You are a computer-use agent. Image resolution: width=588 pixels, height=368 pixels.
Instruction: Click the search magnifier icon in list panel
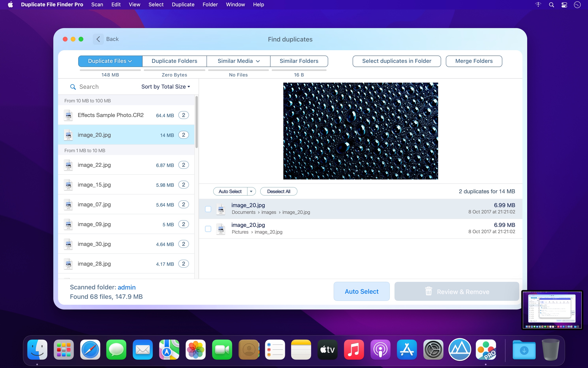(73, 87)
